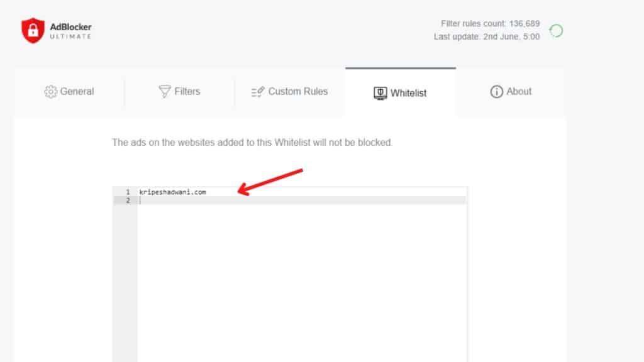
Task: Click the monitor-shield icon on Whitelist tab
Action: (x=379, y=92)
